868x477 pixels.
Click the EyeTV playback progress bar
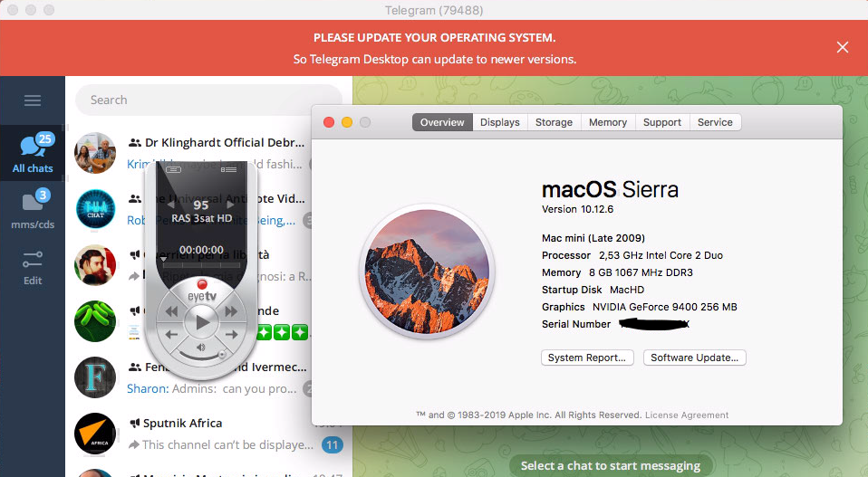coord(201,265)
